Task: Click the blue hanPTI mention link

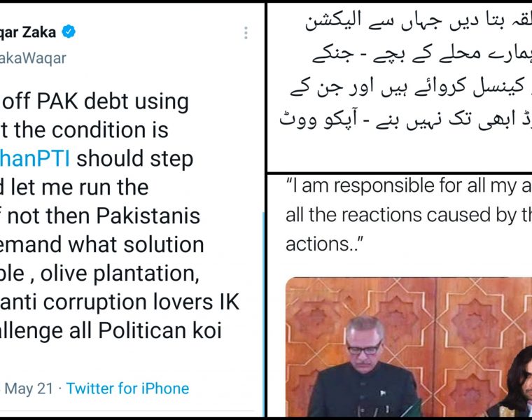Action: (x=35, y=159)
